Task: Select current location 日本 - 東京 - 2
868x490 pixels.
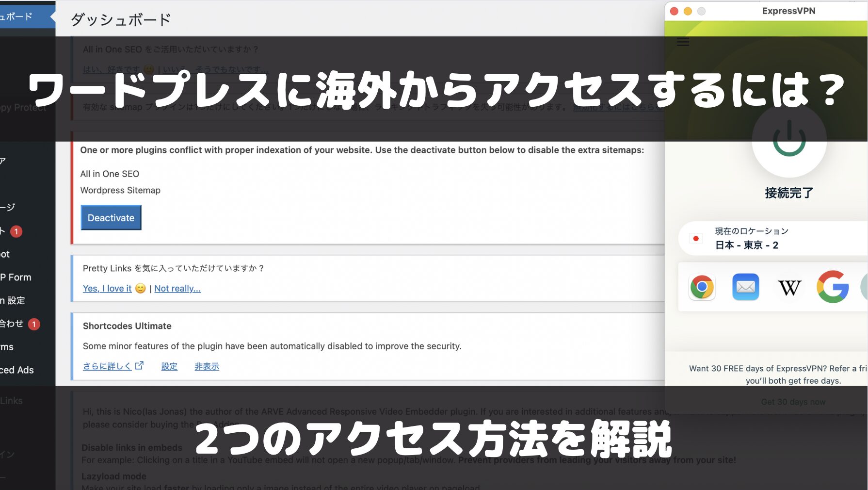Action: (773, 238)
